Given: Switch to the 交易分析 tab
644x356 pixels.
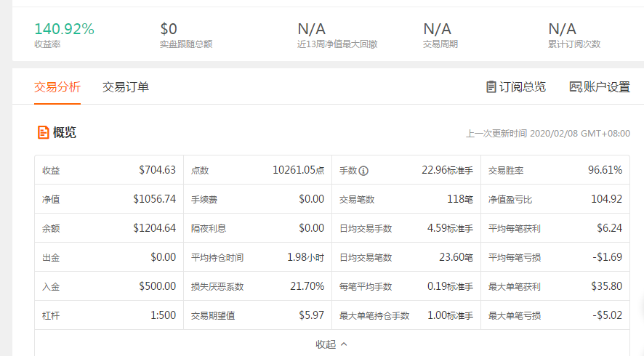Looking at the screenshot, I should point(57,87).
